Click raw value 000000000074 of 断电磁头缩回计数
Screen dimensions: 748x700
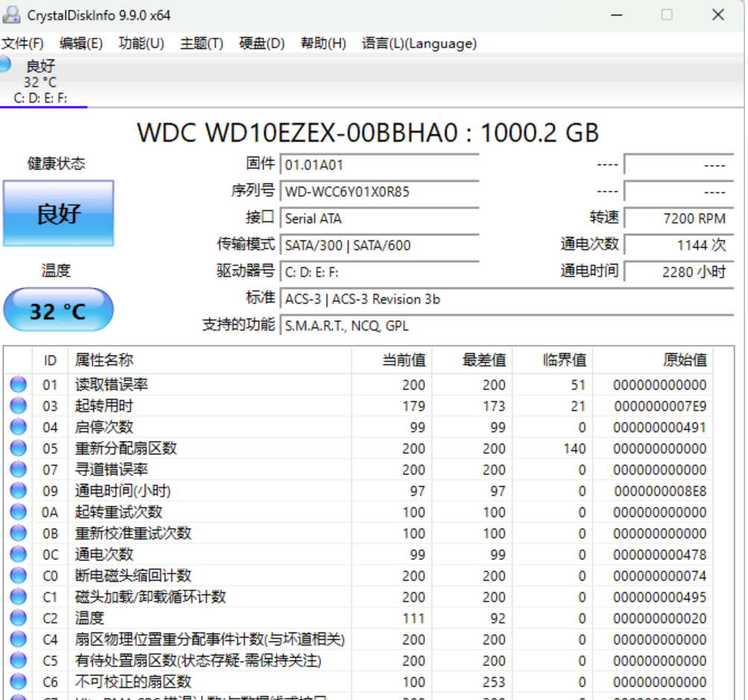tap(659, 576)
